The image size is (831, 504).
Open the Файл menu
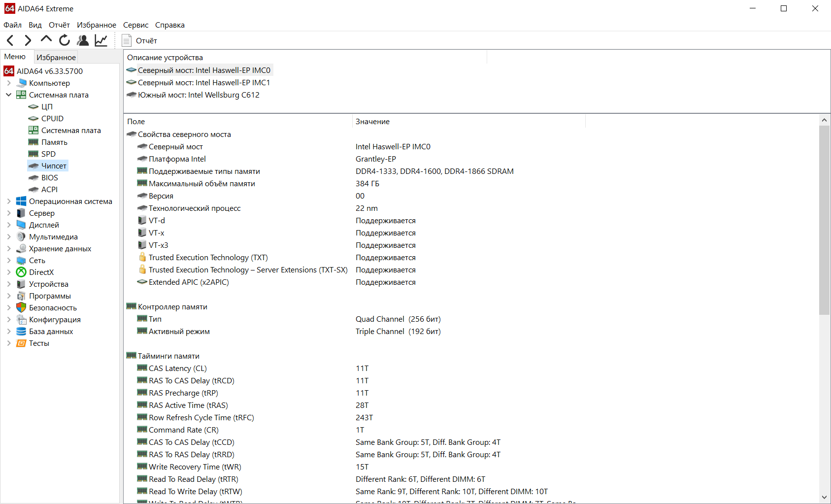click(x=12, y=25)
